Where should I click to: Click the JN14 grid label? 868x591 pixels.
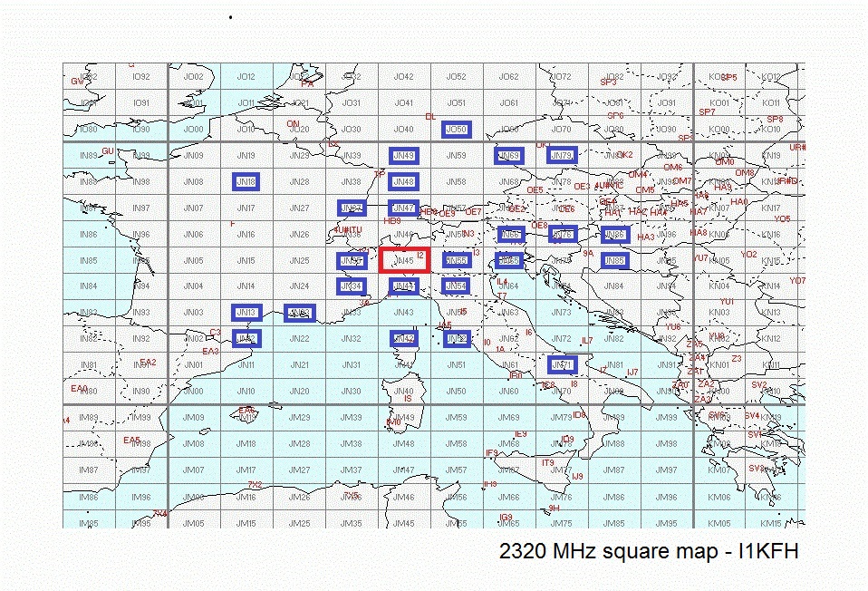pos(246,286)
